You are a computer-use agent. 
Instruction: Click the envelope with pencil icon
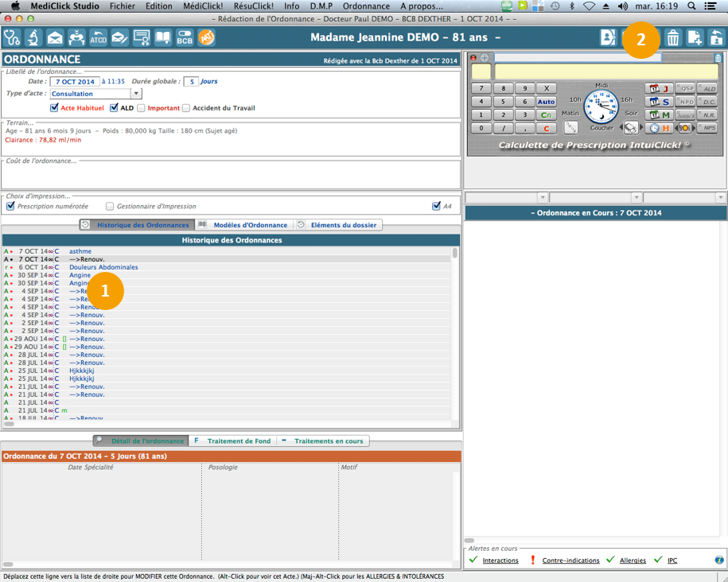120,37
